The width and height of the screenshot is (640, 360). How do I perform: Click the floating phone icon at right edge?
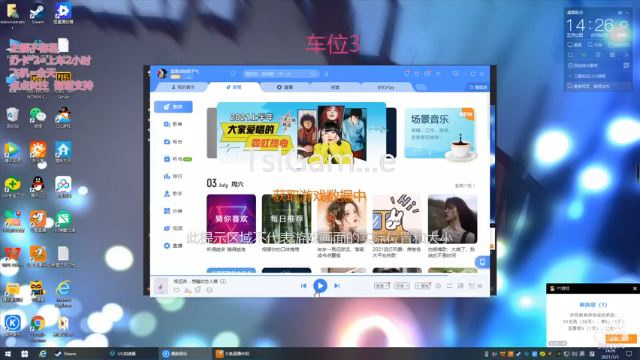pyautogui.click(x=482, y=262)
